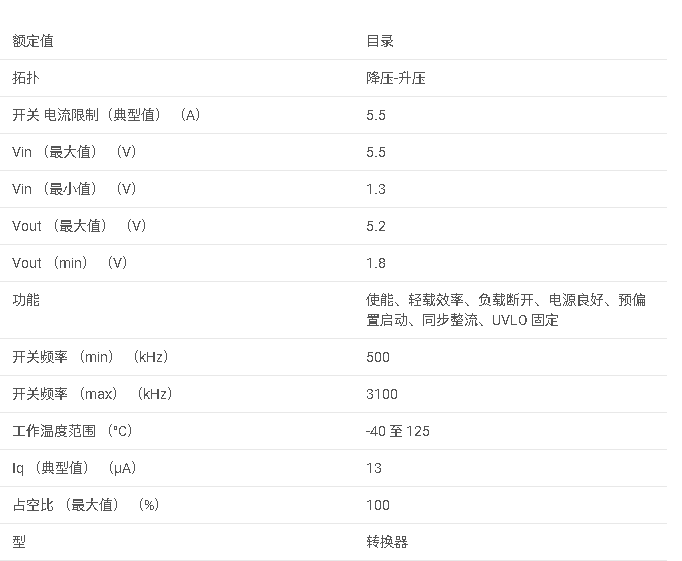The width and height of the screenshot is (682, 561).
Task: Select the 3100 kHz max frequency value
Action: (382, 394)
